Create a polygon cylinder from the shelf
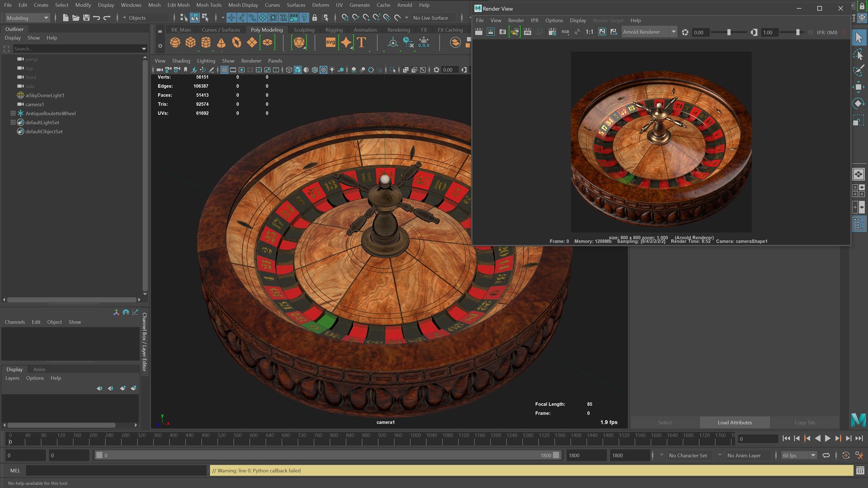Screen dimensions: 868x488 pyautogui.click(x=206, y=42)
